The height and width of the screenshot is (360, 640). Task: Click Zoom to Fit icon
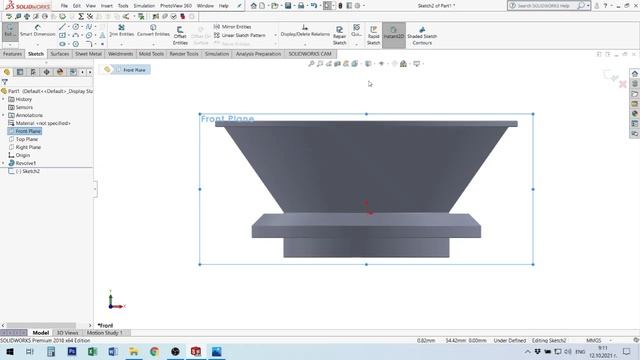(311, 64)
